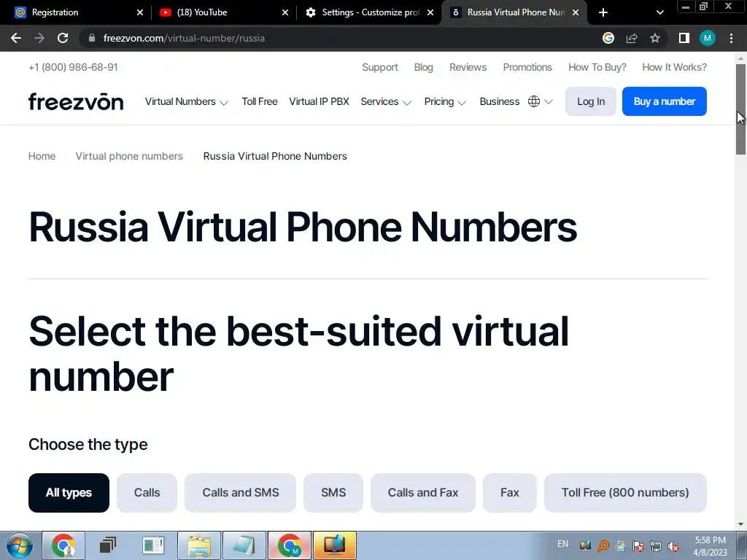Switch to Settings - Customize profile tab
Viewport: 747px width, 560px height.
pos(367,12)
